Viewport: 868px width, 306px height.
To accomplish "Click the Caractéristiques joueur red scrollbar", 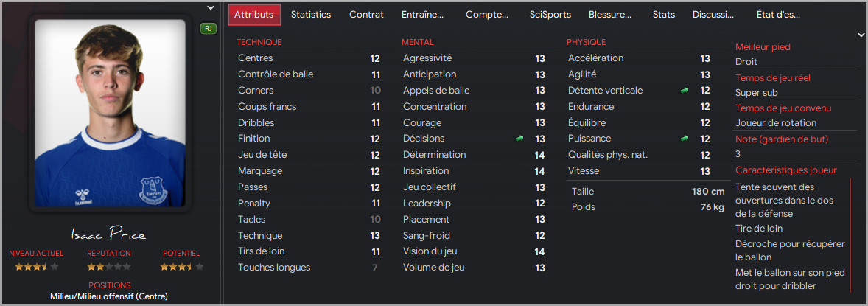I will (x=850, y=235).
